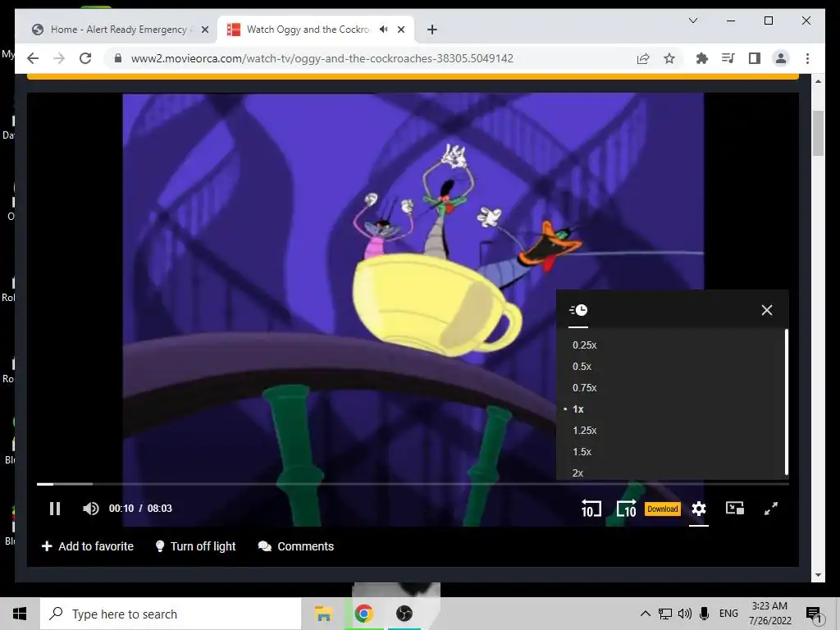Close the playback speed menu
Image resolution: width=840 pixels, height=630 pixels.
coord(767,310)
